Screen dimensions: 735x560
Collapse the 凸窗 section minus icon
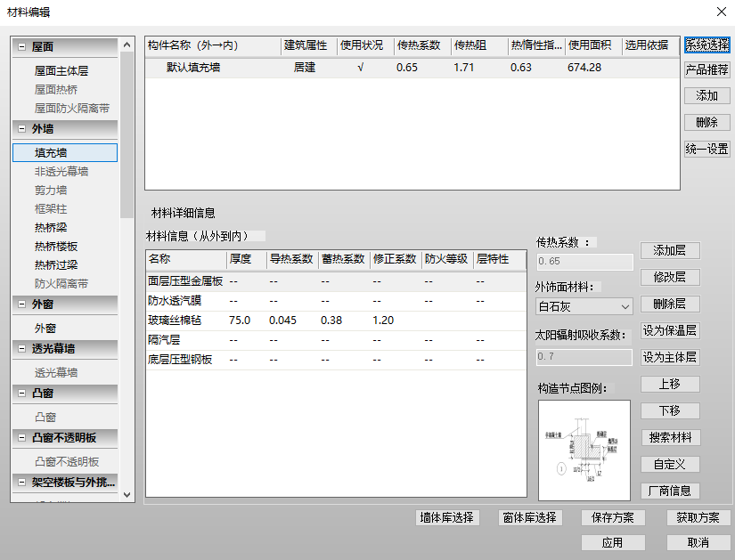point(21,394)
